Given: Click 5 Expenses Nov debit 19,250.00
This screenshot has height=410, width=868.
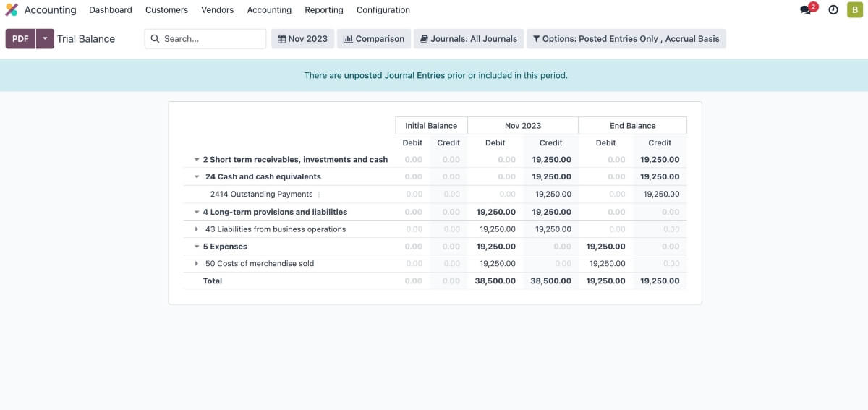Looking at the screenshot, I should (x=496, y=247).
